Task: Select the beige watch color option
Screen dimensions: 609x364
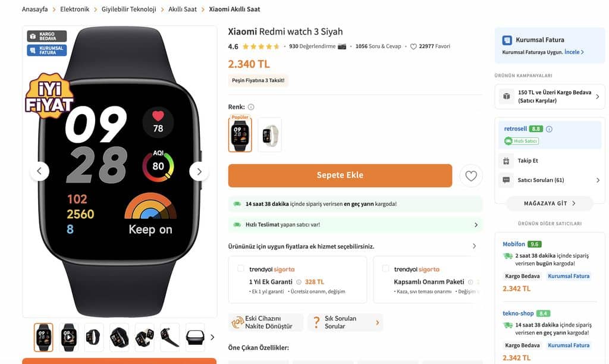Action: coord(269,135)
